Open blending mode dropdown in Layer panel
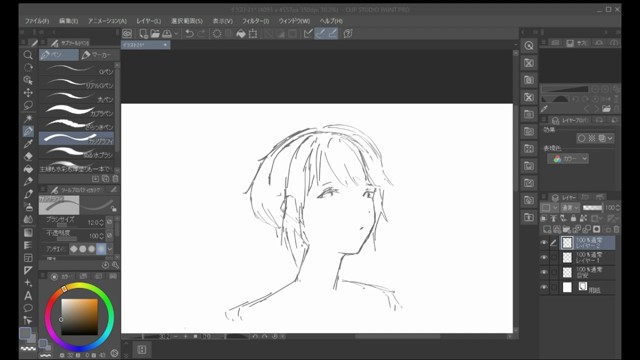The image size is (640, 360). tap(570, 208)
